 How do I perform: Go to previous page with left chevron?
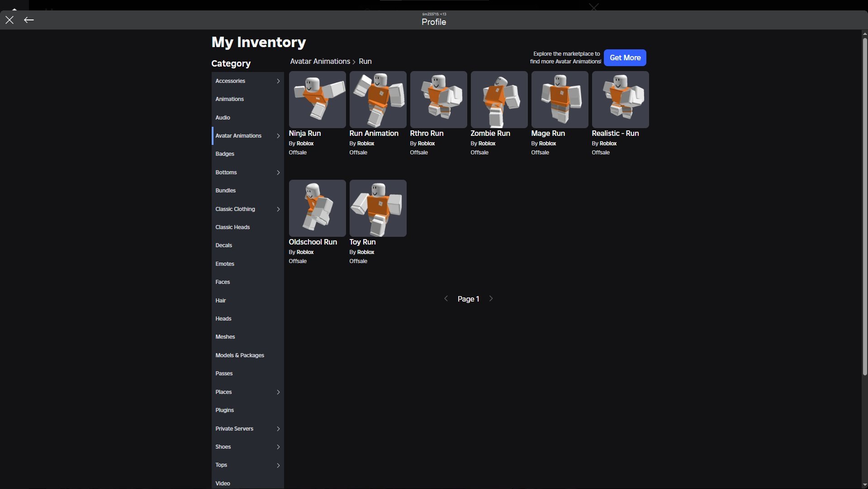click(446, 299)
